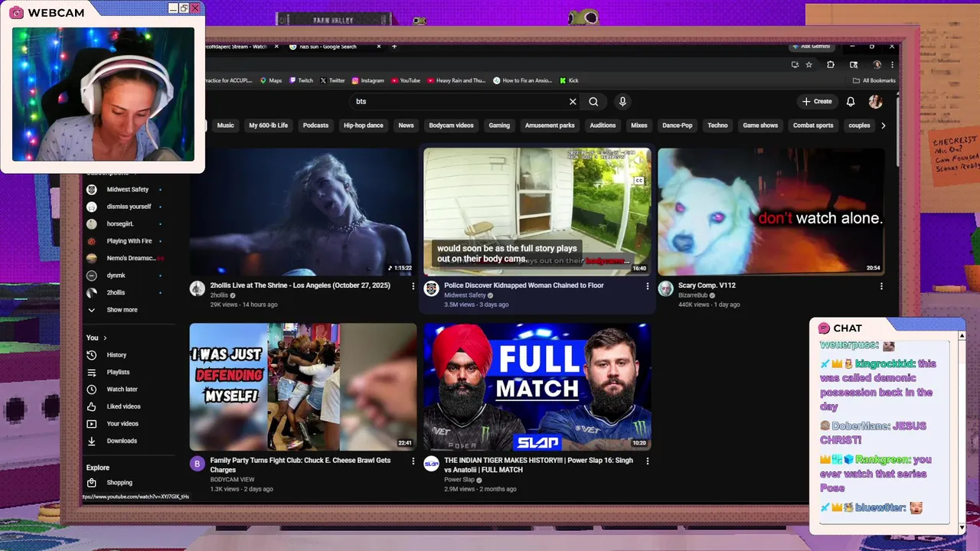Open the Instagram bookmark

[x=367, y=80]
